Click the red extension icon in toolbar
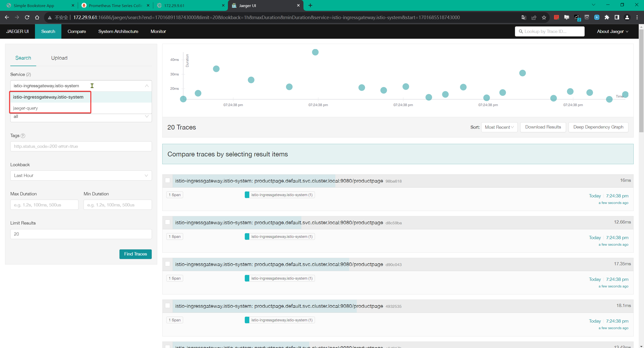This screenshot has width=644, height=348. [x=556, y=17]
